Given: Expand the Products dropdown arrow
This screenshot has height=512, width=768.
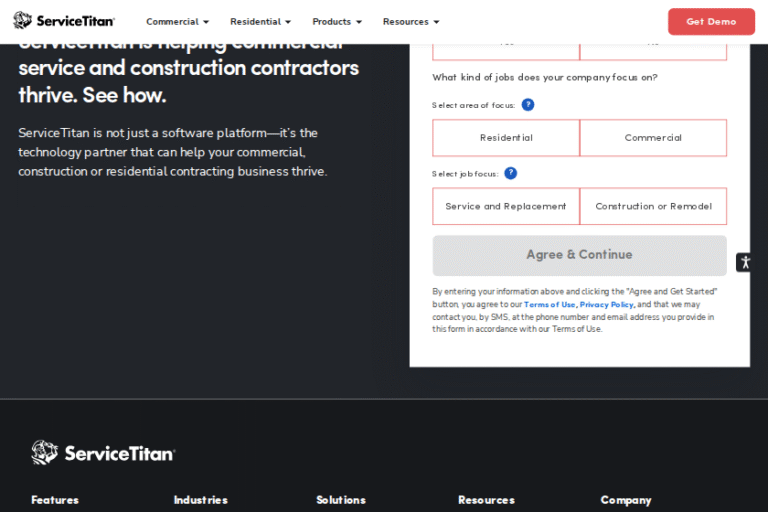Looking at the screenshot, I should [359, 22].
